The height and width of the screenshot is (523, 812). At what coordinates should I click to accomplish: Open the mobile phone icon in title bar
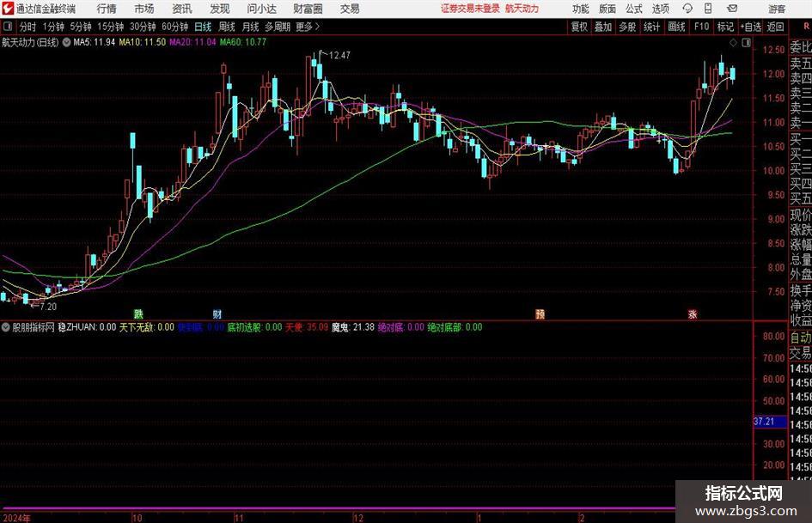click(708, 9)
